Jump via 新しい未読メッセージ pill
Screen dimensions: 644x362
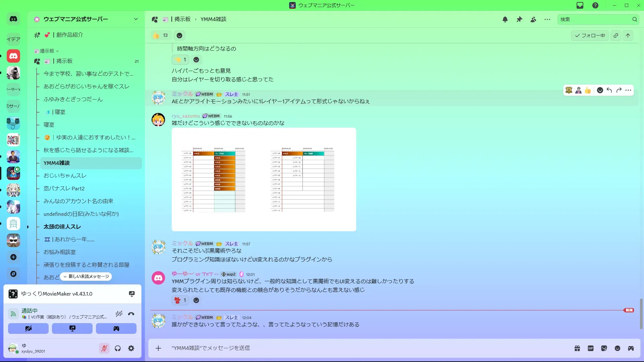pos(86,277)
